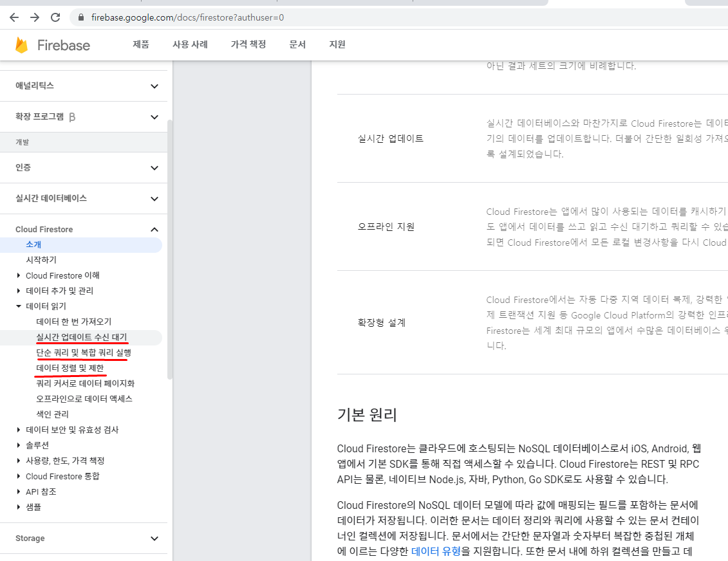Click the 기본 원리 heading
The image size is (728, 561).
pyautogui.click(x=368, y=414)
